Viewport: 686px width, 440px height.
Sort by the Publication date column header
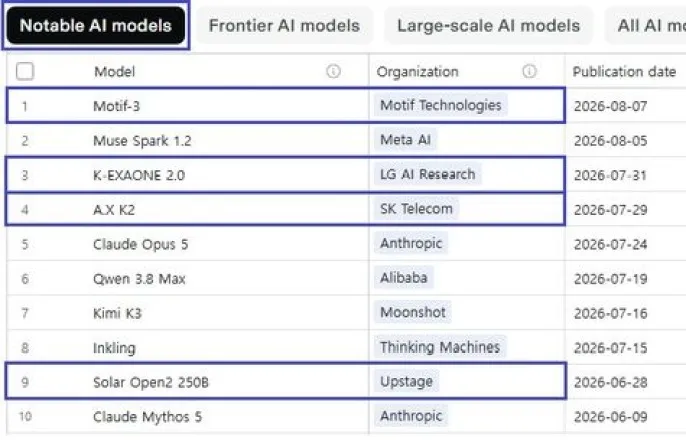click(x=624, y=71)
